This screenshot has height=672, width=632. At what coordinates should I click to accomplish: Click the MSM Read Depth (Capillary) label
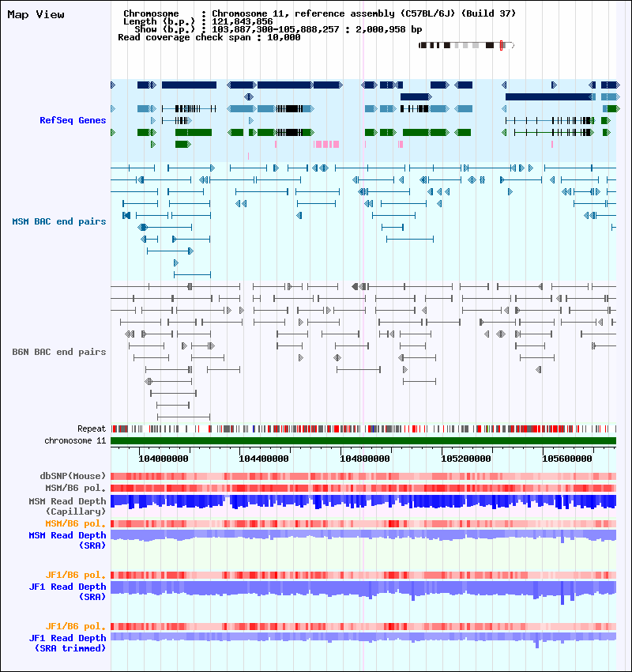67,506
